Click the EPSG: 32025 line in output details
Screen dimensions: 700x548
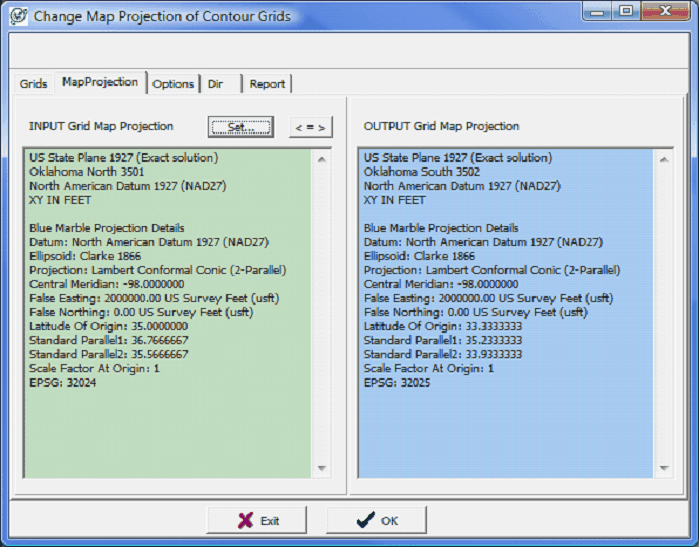(398, 383)
